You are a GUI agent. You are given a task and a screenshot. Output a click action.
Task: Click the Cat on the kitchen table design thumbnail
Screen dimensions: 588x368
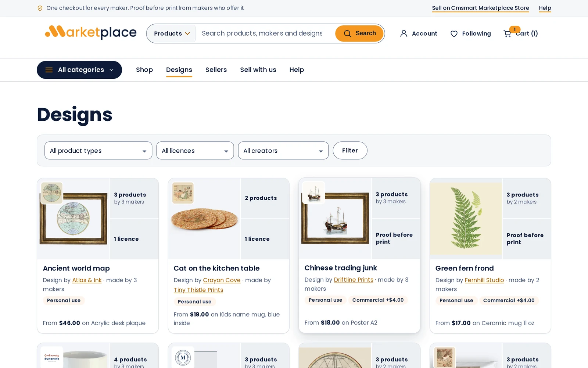click(183, 193)
